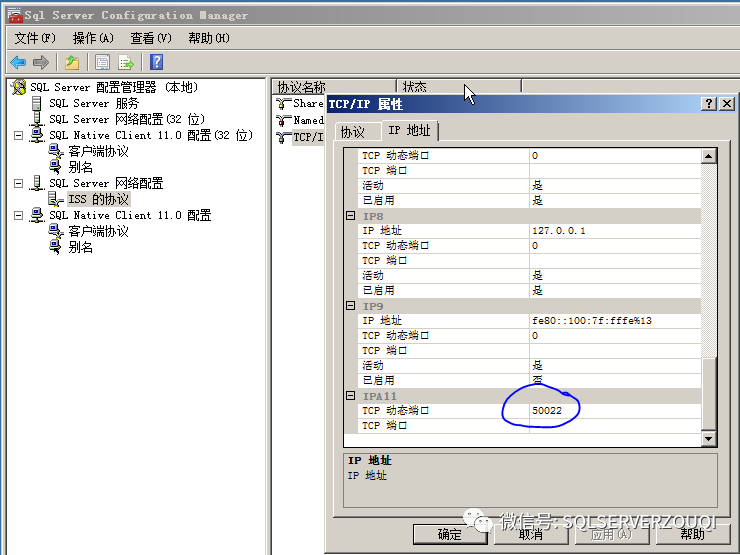740x555 pixels.
Task: Click 客户端协议 icon under 32-bit Native Client
Action: [56, 151]
